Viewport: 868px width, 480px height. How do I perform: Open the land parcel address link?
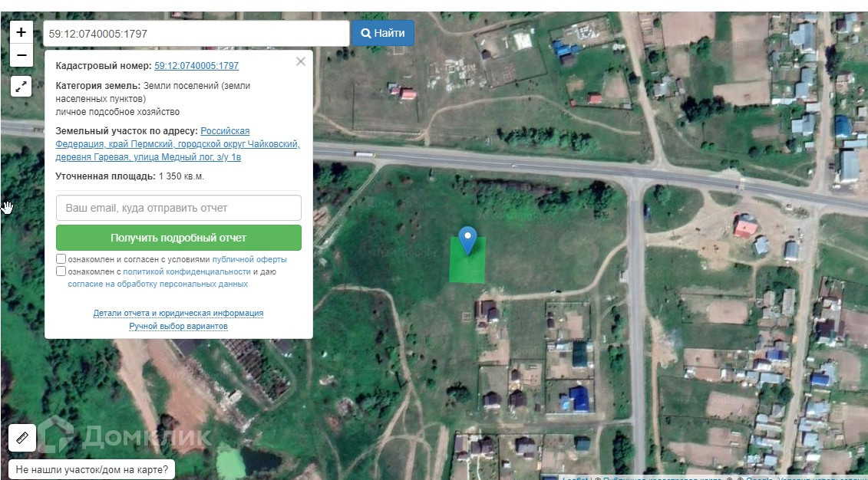tap(177, 144)
